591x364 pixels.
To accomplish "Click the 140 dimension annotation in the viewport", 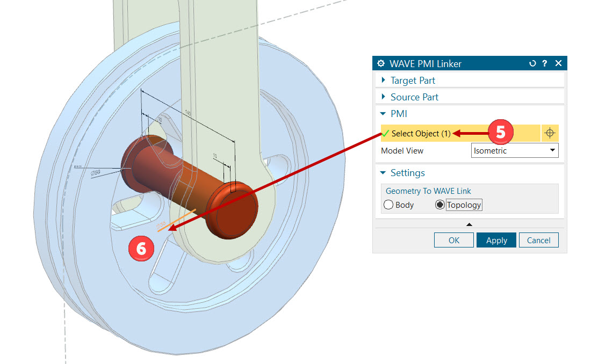I will tap(188, 113).
